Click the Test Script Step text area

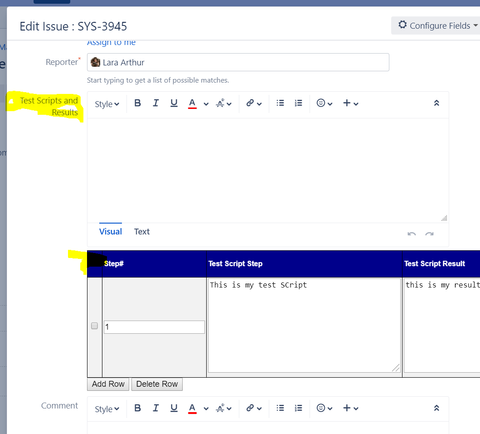[304, 325]
